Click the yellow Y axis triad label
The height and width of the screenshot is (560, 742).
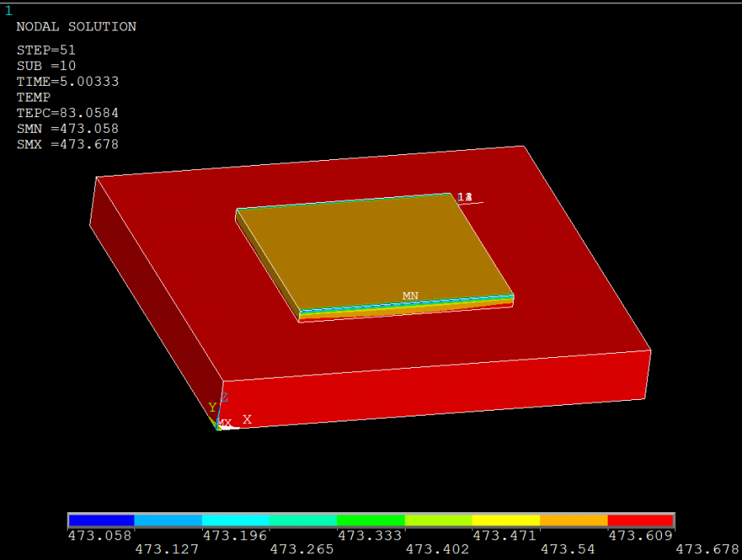pyautogui.click(x=212, y=407)
